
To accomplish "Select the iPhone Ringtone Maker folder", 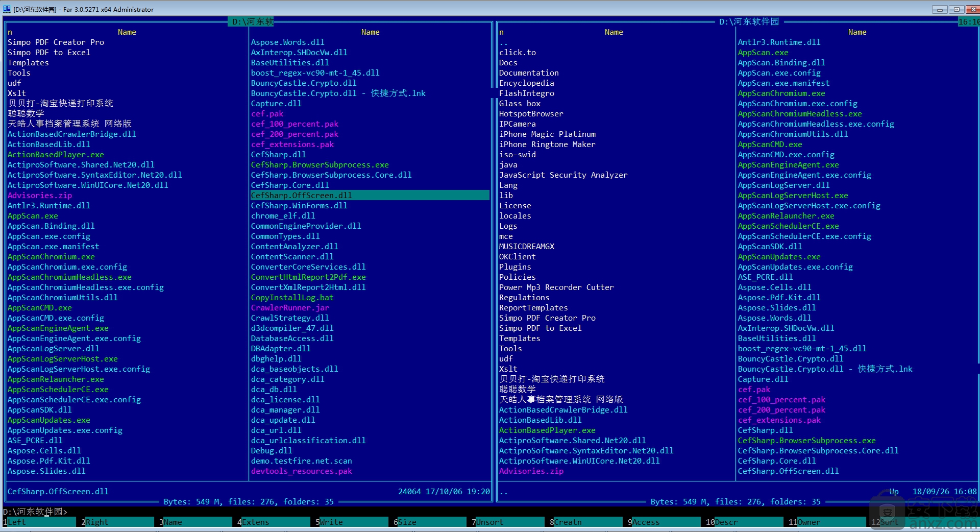I will pos(547,144).
